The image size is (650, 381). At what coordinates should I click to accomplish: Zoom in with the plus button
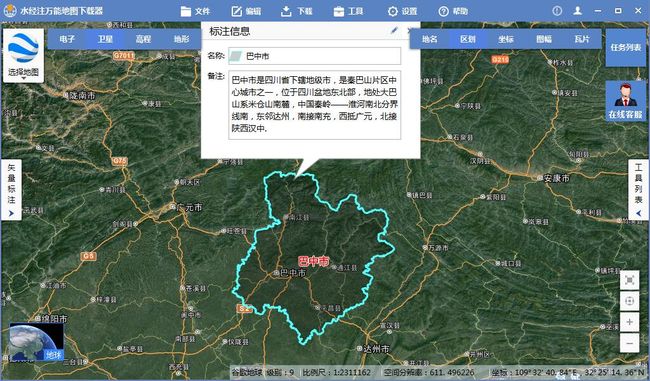click(x=629, y=322)
